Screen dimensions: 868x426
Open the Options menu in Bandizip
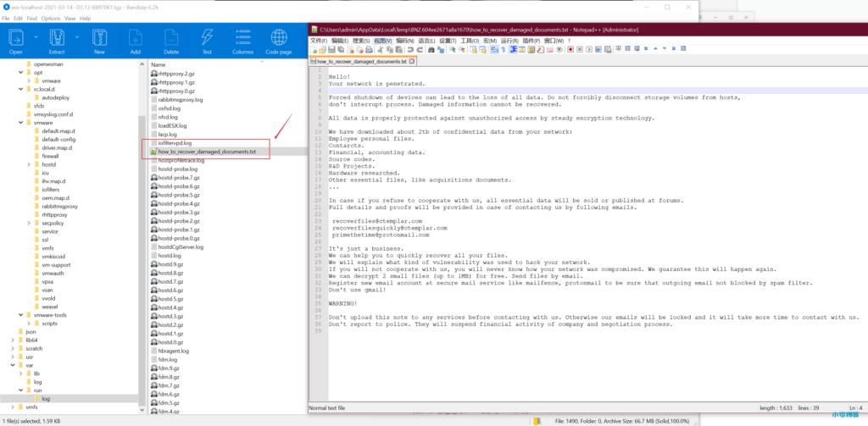pos(51,18)
